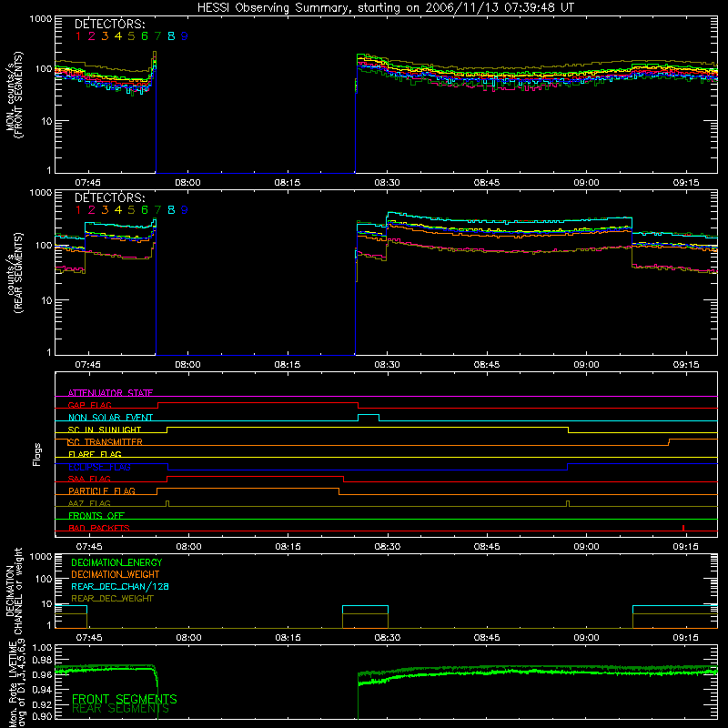Select blue detector 9 in the front segments legend
Viewport: 728px width, 728px height.
(185, 36)
